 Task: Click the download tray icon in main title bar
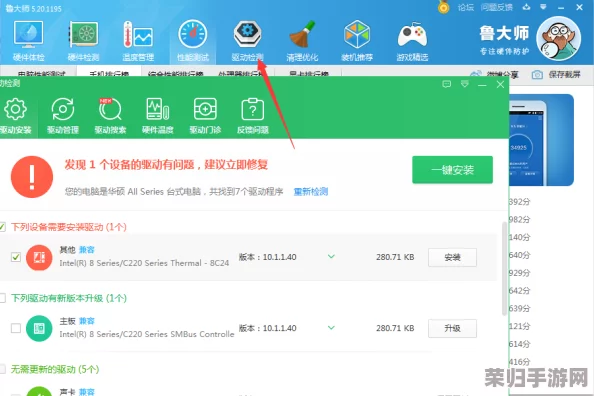pyautogui.click(x=526, y=7)
